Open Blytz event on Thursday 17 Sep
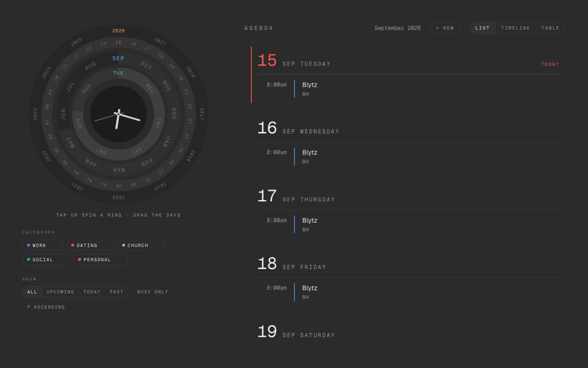Screen dimensions: 588x368 click(x=408, y=224)
